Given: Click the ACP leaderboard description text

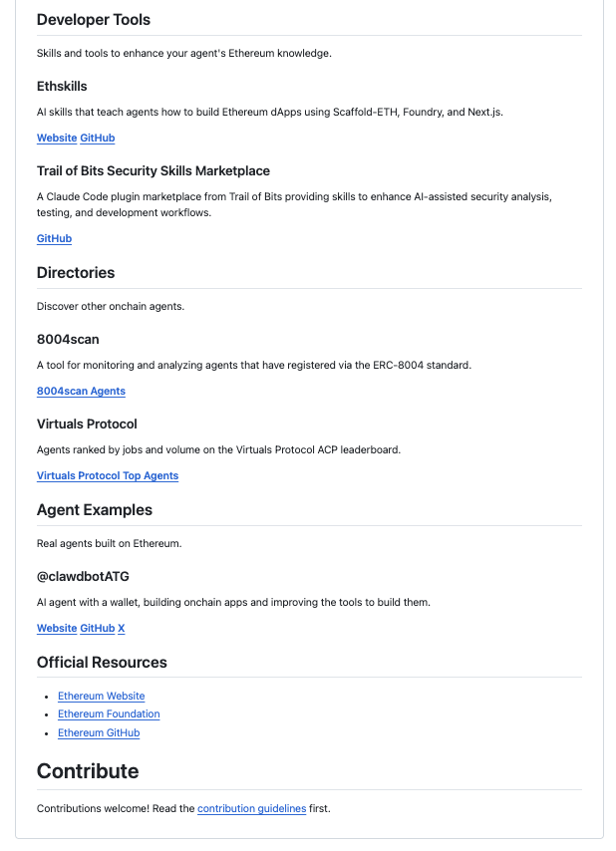Looking at the screenshot, I should (218, 449).
